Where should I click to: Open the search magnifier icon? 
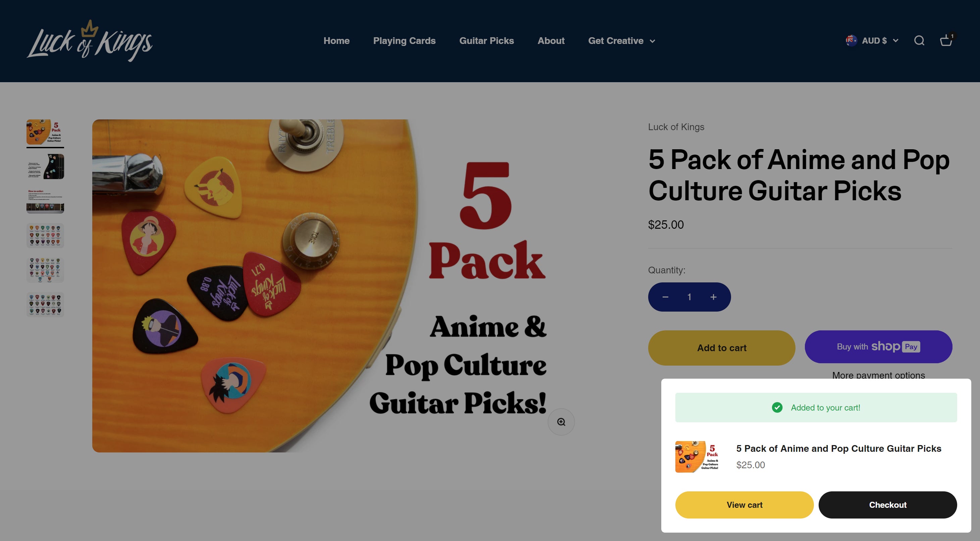(919, 41)
